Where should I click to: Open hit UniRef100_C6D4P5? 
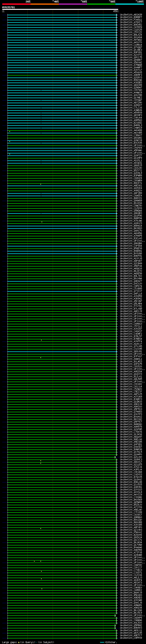pyautogui.click(x=131, y=618)
